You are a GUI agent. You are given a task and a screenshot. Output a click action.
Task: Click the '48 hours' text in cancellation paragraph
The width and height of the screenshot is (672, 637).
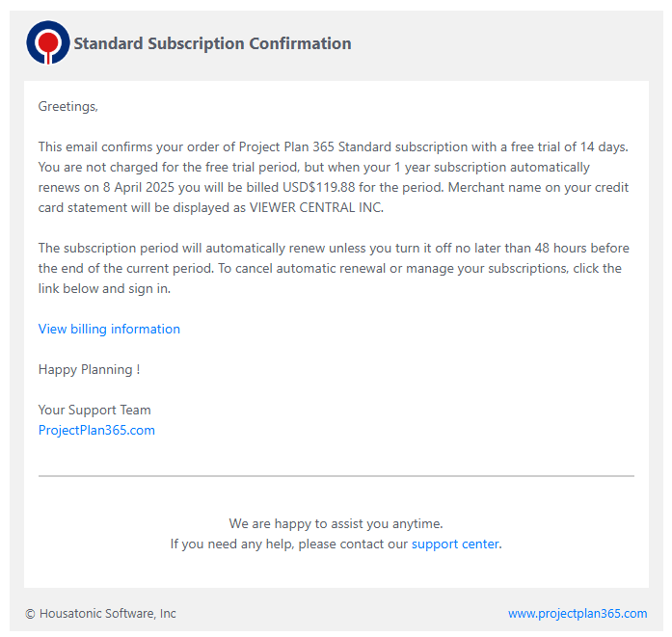tap(531, 248)
